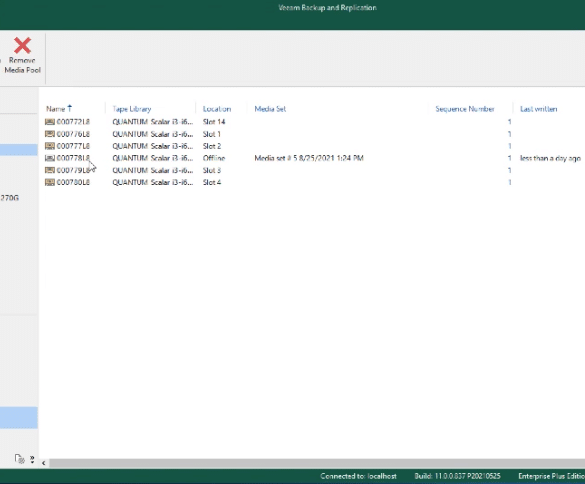
Task: Click the Remove Media Pool red X icon
Action: point(22,45)
